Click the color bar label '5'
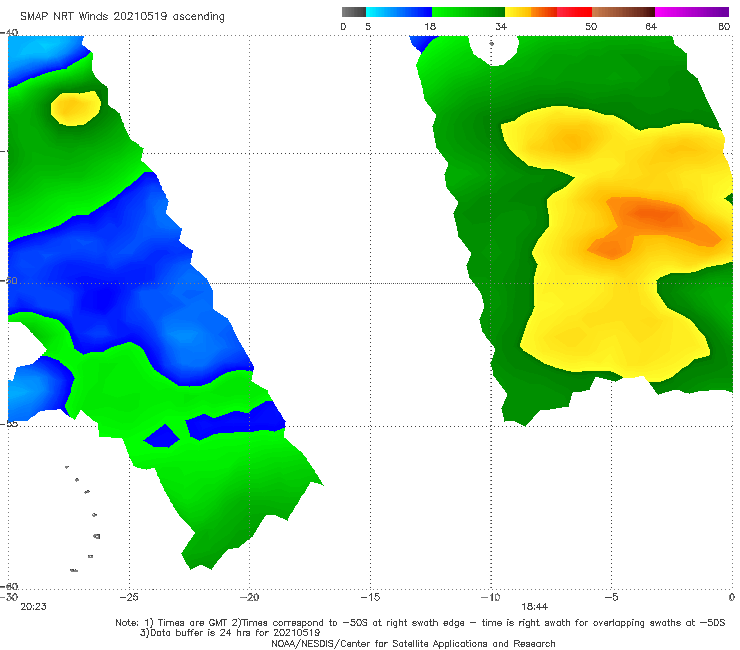Image resolution: width=740 pixels, height=650 pixels. pos(368,26)
